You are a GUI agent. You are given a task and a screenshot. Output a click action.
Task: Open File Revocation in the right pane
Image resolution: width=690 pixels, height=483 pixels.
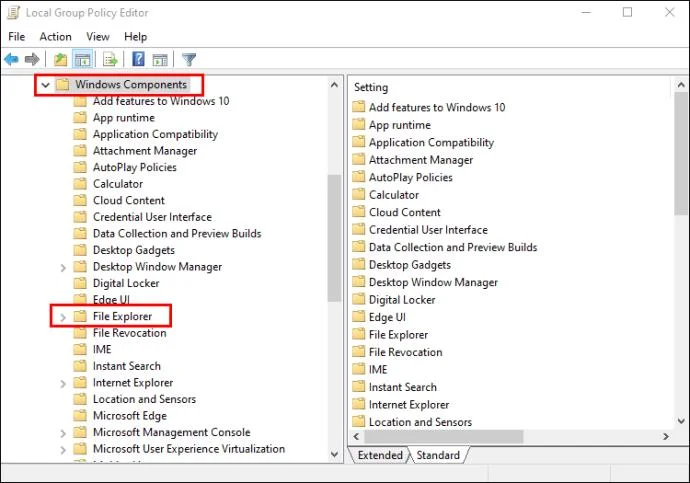point(405,352)
